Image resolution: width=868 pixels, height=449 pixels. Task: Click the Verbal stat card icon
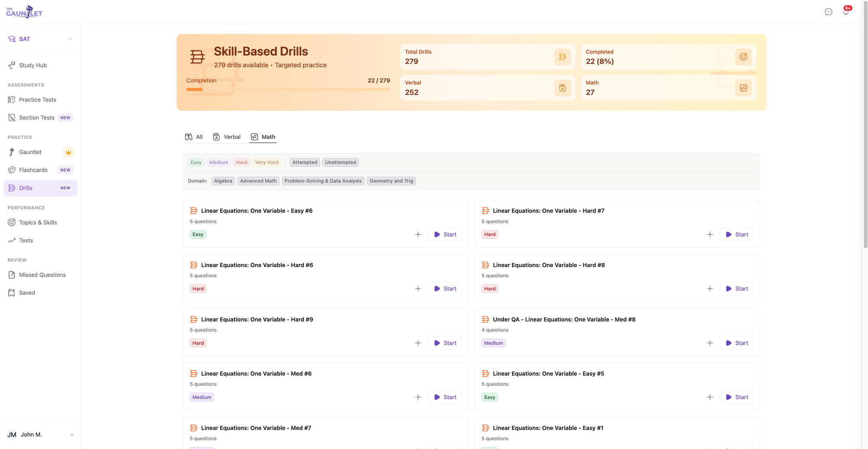coord(562,88)
